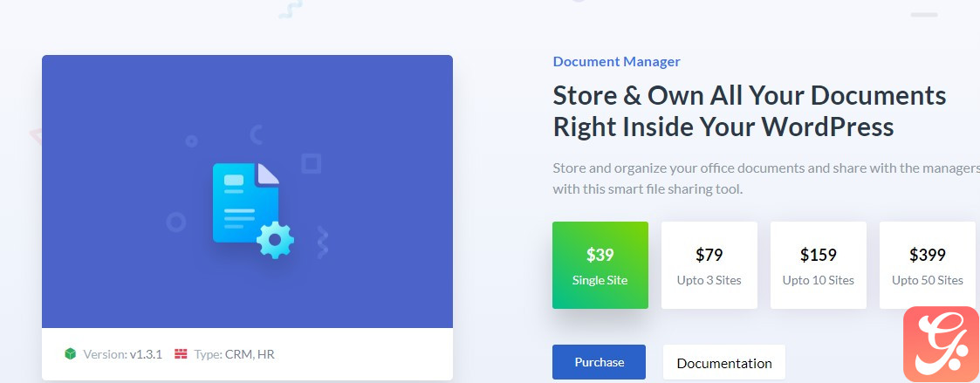This screenshot has width=980, height=383.
Task: Click the Type: CRM, HR text
Action: (234, 354)
